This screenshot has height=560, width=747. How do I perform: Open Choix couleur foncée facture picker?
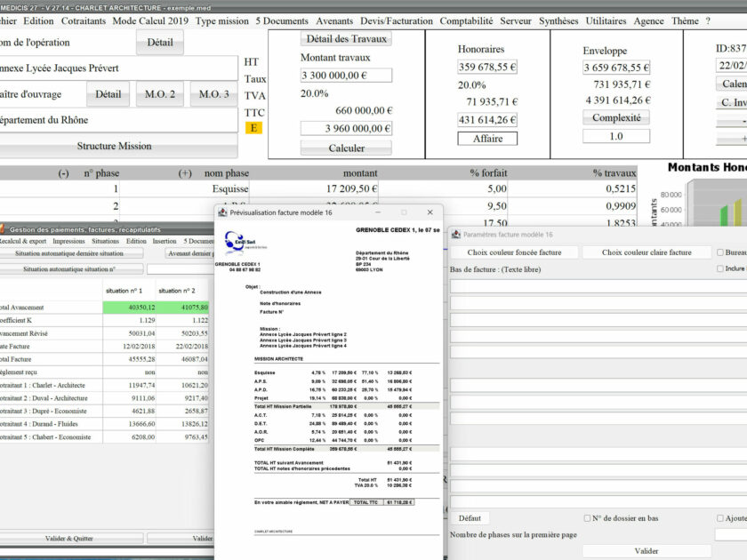pyautogui.click(x=514, y=252)
